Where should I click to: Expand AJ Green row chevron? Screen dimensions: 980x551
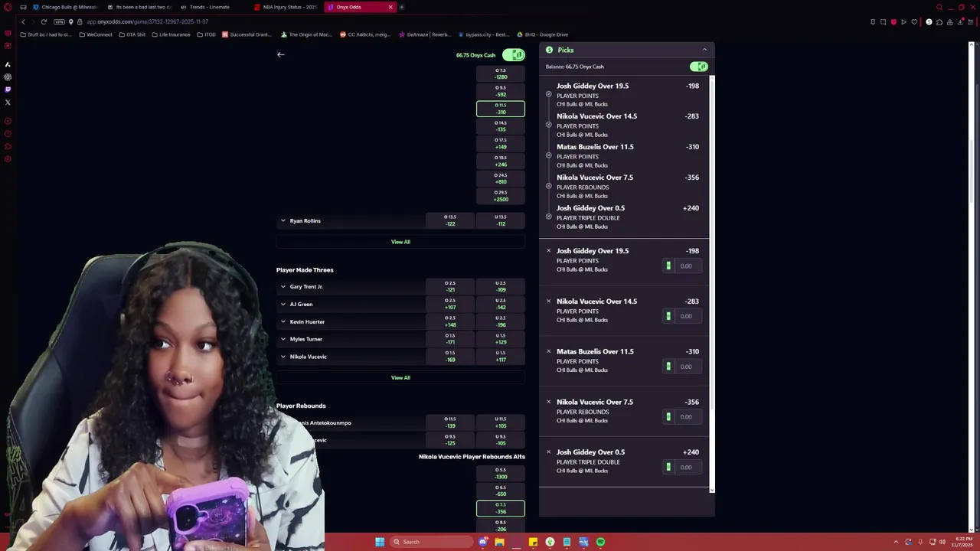click(283, 304)
